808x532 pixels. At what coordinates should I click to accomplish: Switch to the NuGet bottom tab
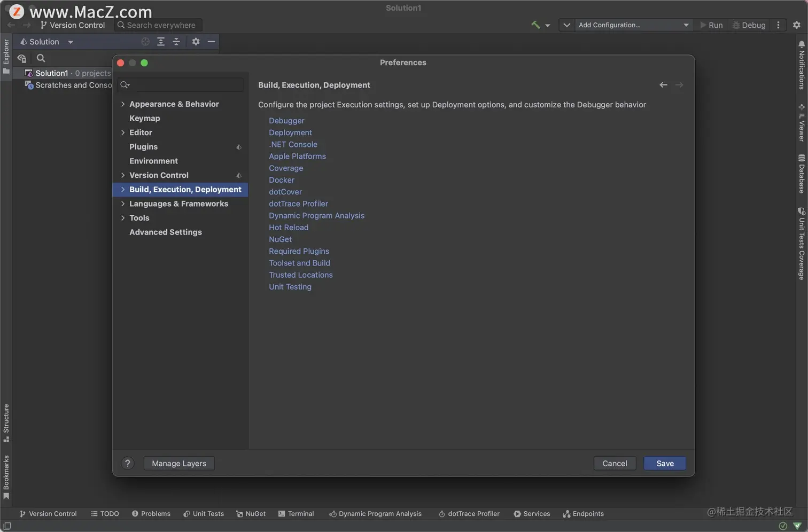251,514
